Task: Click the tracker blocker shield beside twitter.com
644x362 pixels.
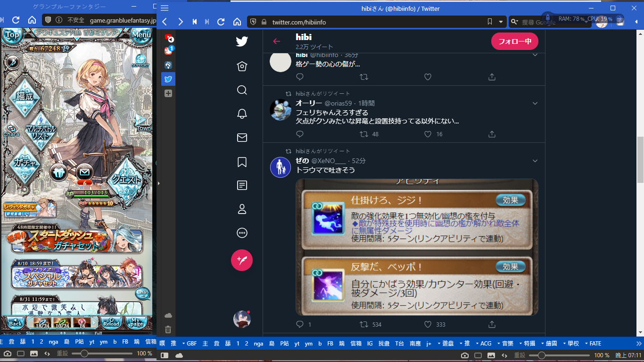Action: (253, 22)
